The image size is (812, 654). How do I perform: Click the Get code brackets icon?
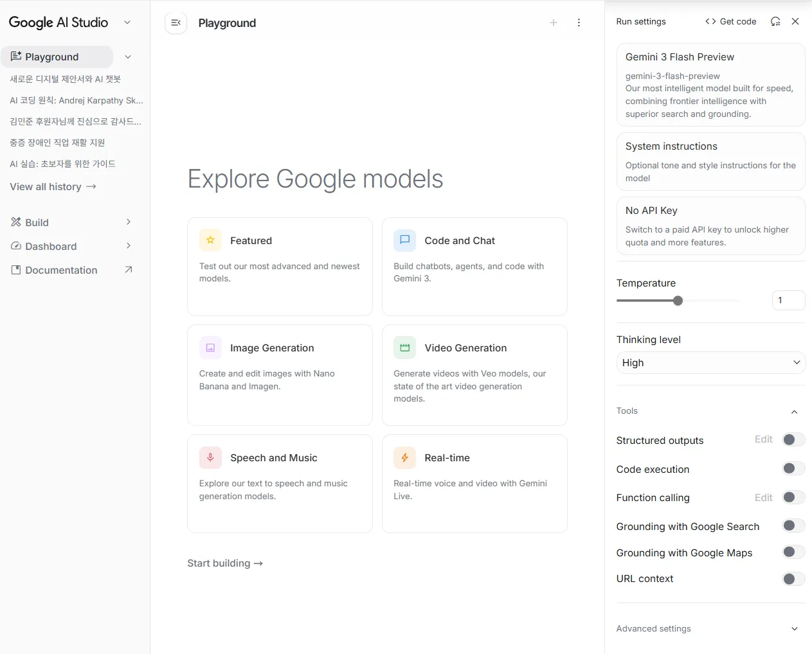[710, 22]
